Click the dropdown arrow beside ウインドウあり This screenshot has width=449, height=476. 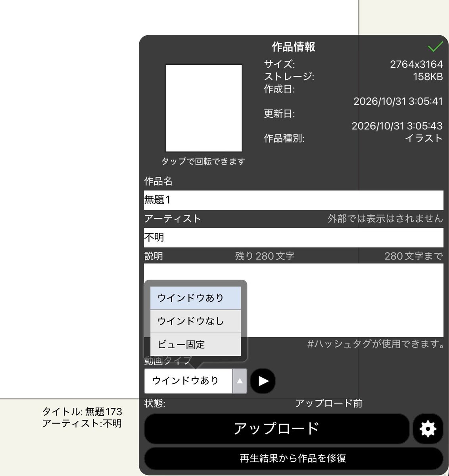pyautogui.click(x=240, y=381)
